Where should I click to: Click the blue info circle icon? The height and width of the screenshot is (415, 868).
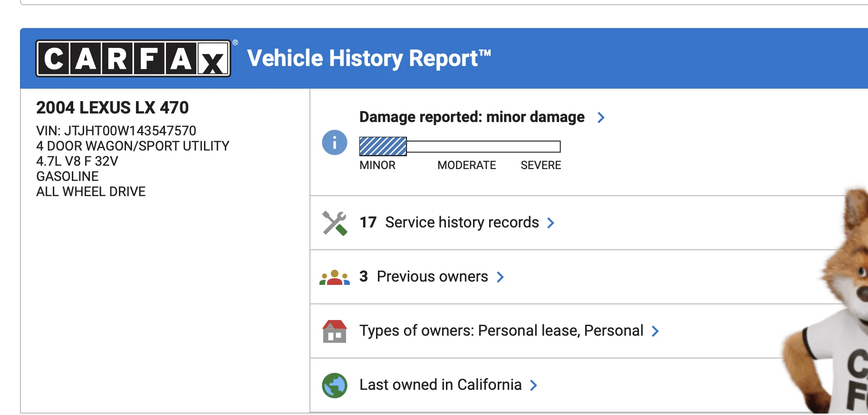point(335,142)
